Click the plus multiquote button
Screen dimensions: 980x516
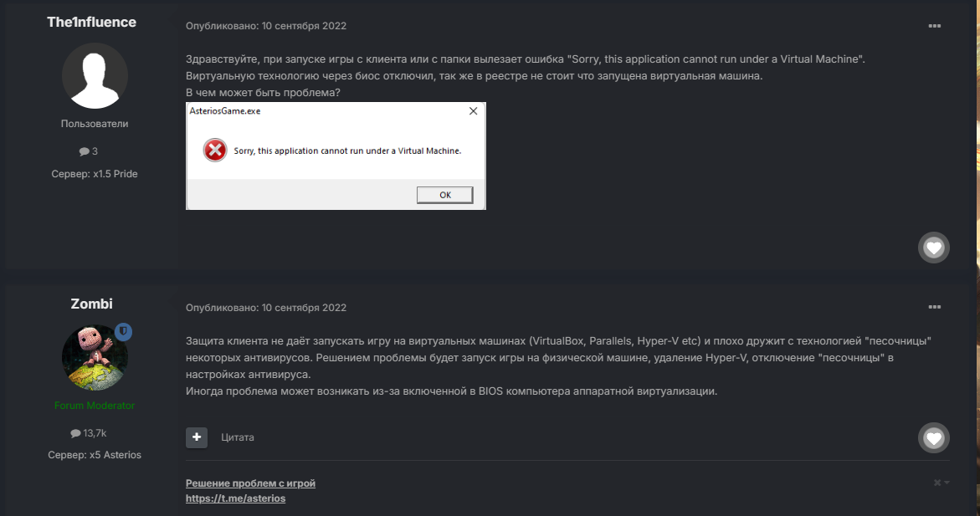tap(196, 437)
